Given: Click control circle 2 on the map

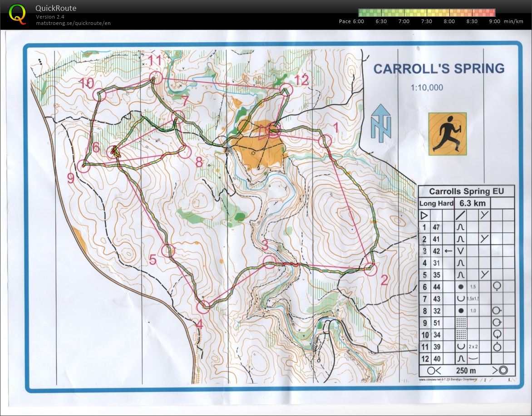Looking at the screenshot, I should click(x=371, y=269).
